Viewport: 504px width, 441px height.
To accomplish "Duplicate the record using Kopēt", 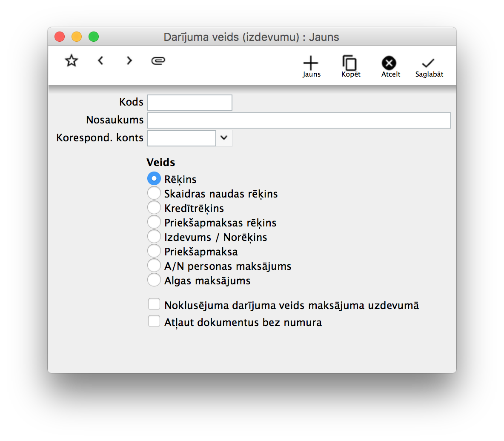I will tap(350, 66).
